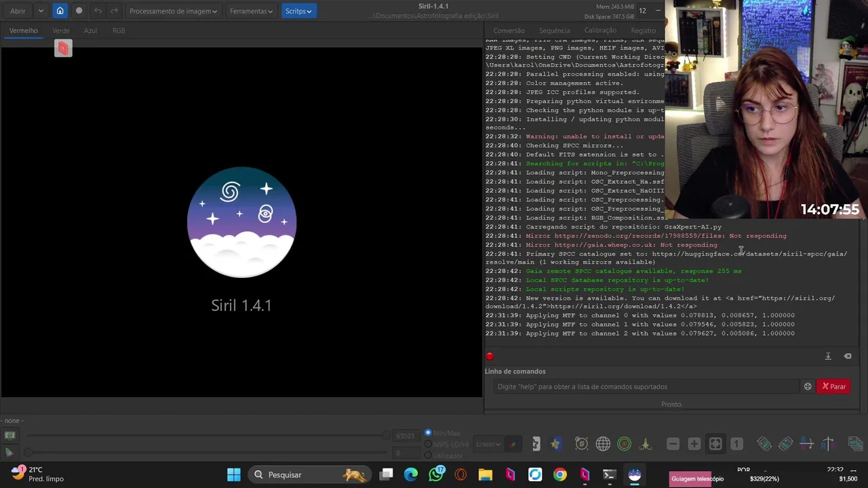868x488 pixels.
Task: Click the redo arrow
Action: (x=114, y=11)
